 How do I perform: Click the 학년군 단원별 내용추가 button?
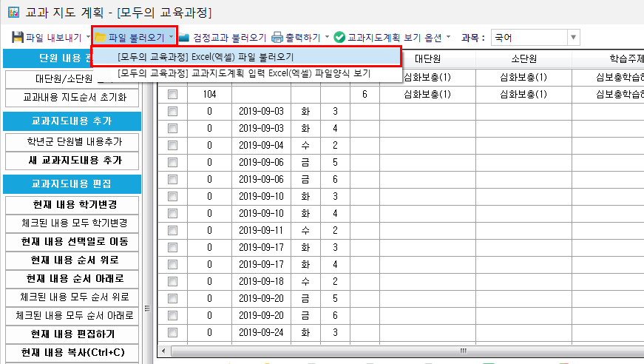click(x=72, y=142)
